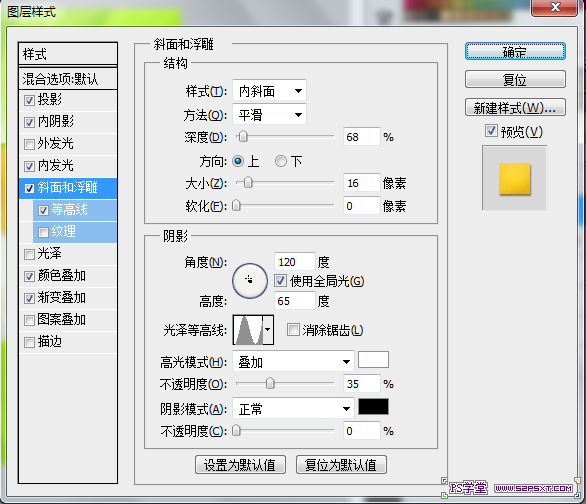This screenshot has height=504, width=586.
Task: Open the 方法 technique dropdown showing 平滑
Action: tap(269, 114)
